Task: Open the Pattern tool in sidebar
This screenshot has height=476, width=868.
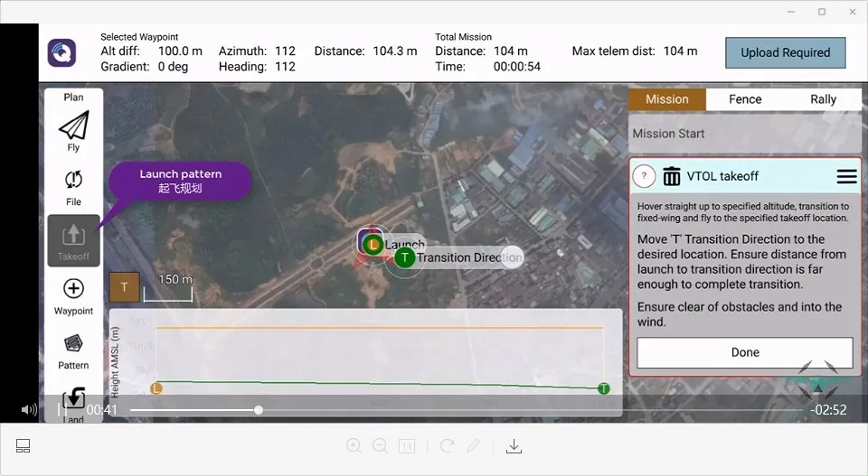Action: click(x=73, y=345)
